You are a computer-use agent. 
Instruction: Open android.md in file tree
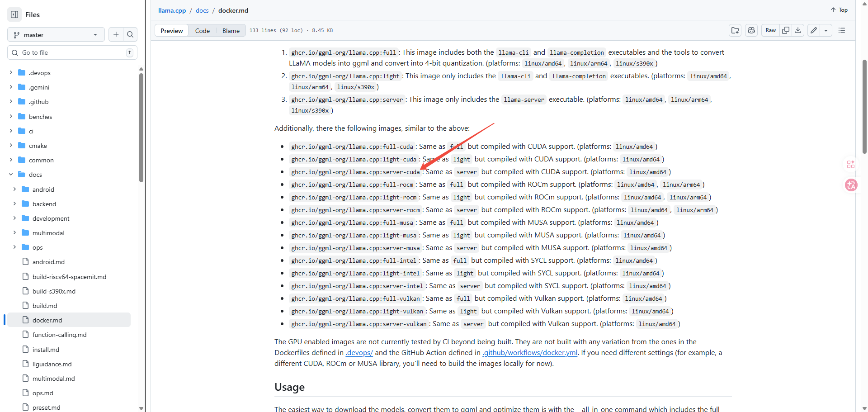[48, 262]
